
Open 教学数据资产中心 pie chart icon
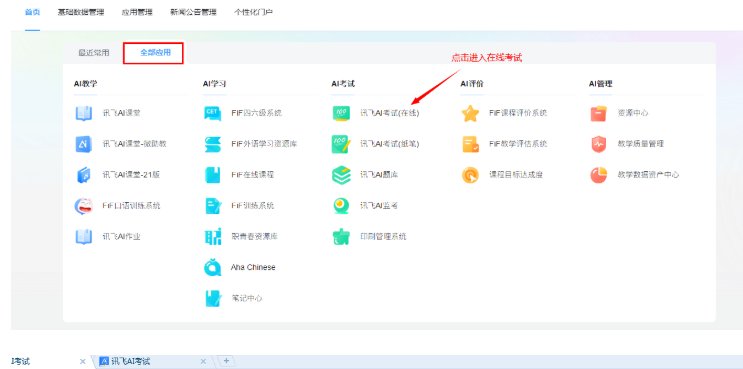point(599,175)
